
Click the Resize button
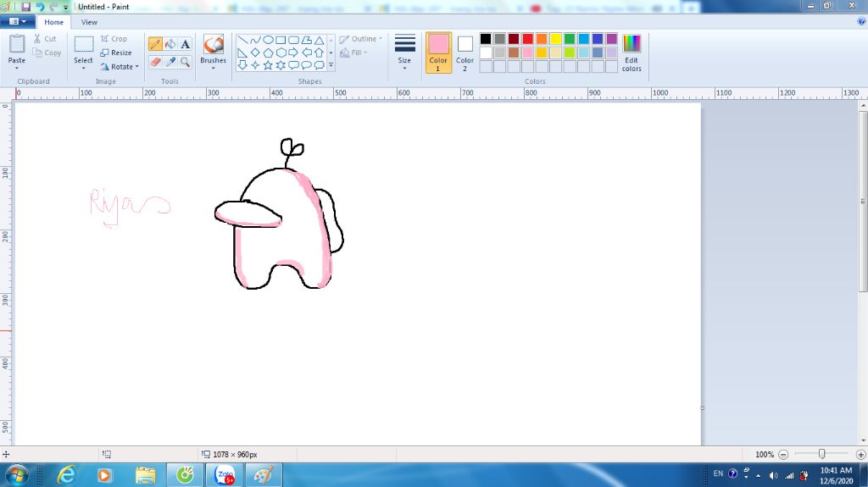point(116,53)
